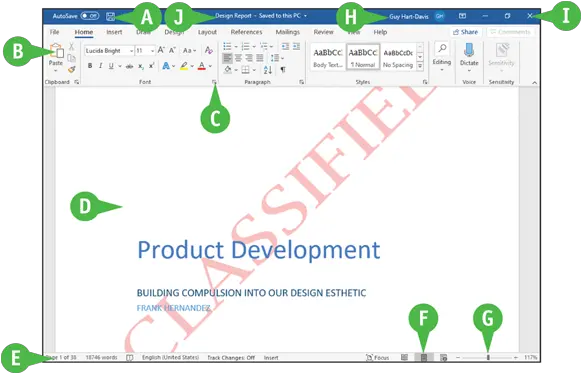Toggle Italic formatting
Image resolution: width=581 pixels, height=373 pixels.
coord(100,66)
